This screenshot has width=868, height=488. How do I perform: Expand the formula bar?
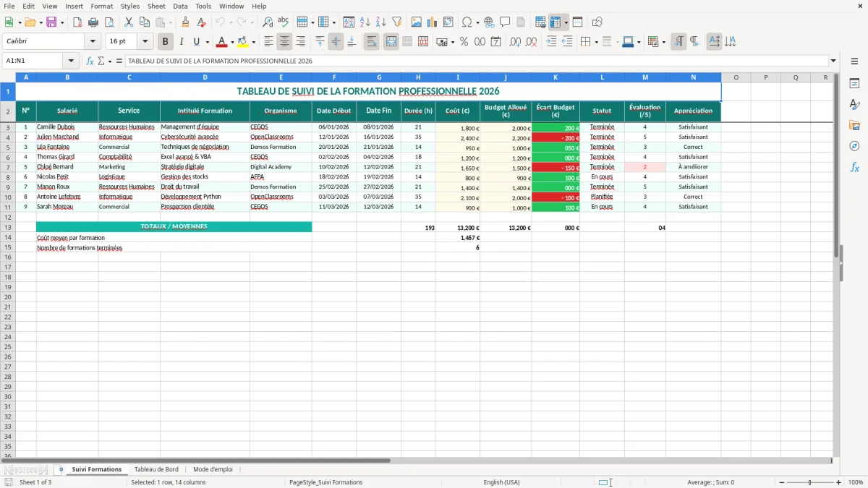[x=833, y=61]
